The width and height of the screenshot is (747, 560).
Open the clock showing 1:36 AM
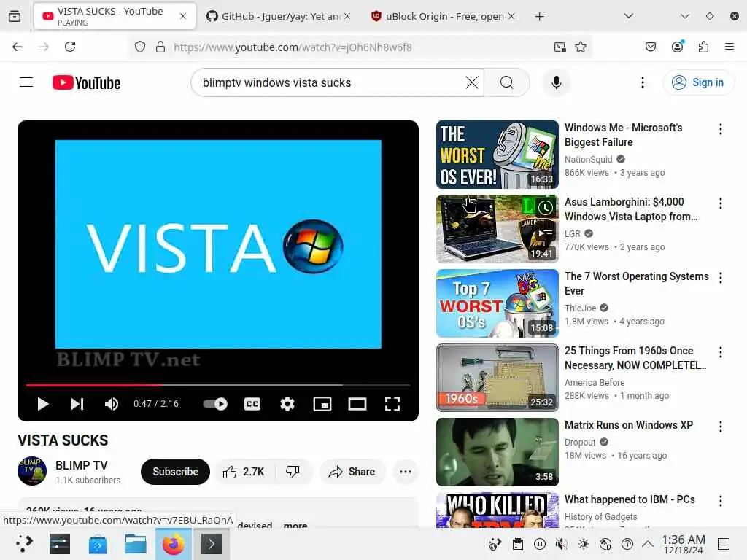684,544
